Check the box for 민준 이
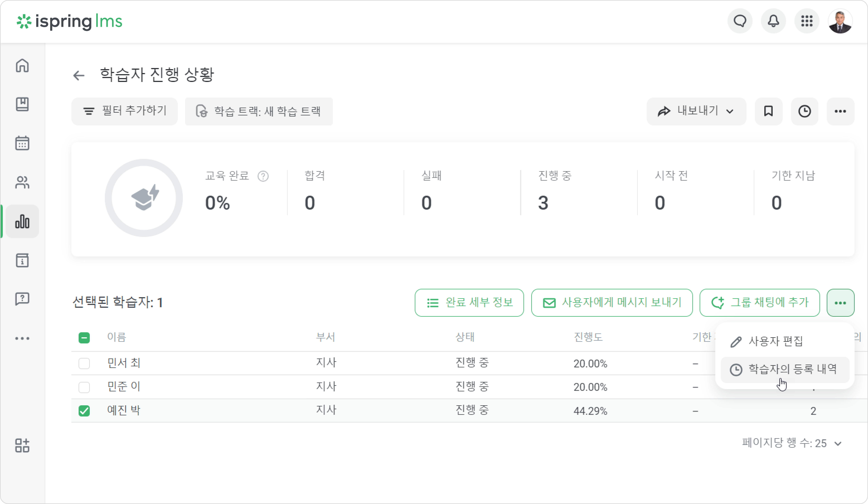 [x=84, y=387]
